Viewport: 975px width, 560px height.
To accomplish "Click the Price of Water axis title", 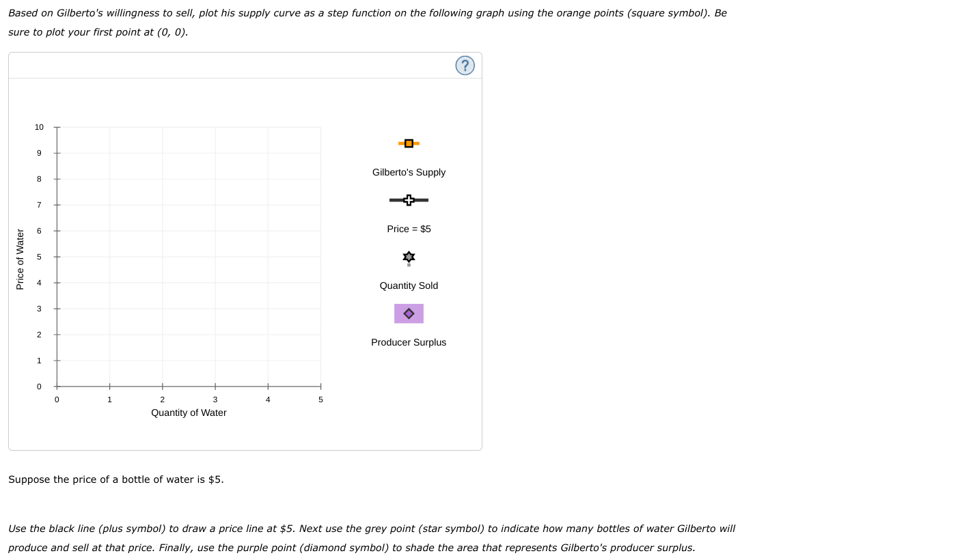I will 20,260.
